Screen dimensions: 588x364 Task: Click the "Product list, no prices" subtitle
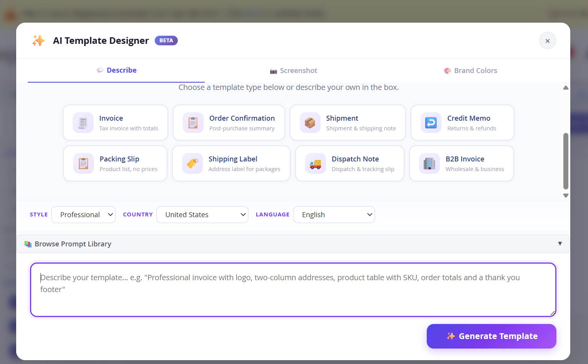pos(129,169)
